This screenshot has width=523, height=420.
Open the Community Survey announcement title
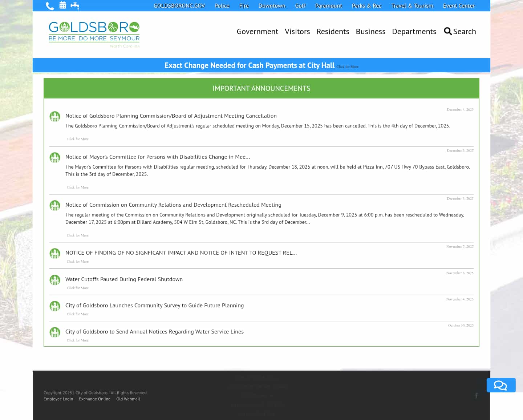(154, 305)
